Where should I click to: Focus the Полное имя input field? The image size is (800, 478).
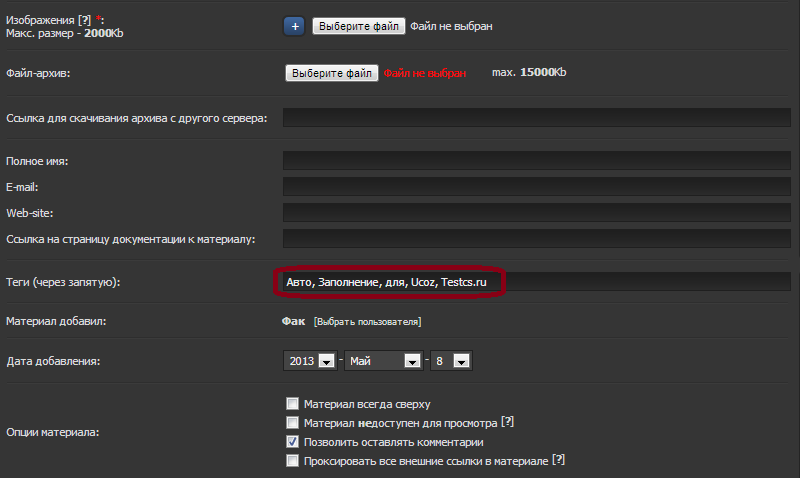(x=537, y=160)
